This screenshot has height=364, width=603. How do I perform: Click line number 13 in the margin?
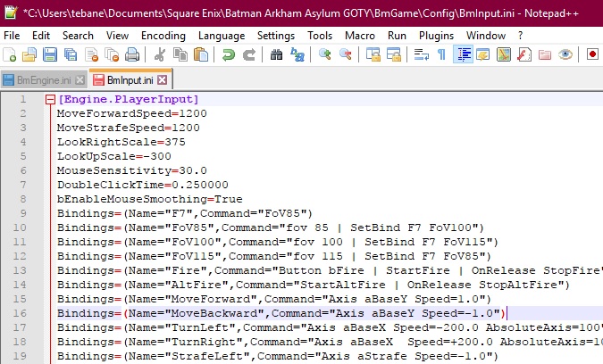click(x=20, y=270)
